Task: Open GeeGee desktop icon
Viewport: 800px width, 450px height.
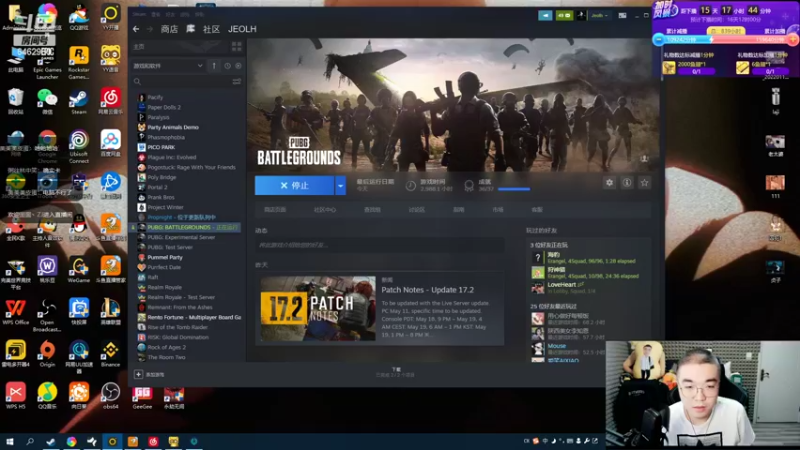Action: point(142,398)
